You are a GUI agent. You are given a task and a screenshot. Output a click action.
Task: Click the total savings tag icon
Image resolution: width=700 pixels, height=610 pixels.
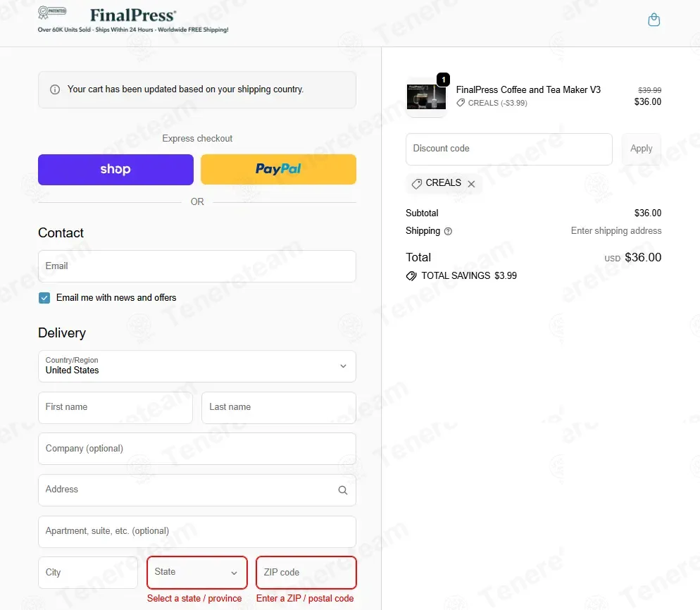pyautogui.click(x=411, y=276)
